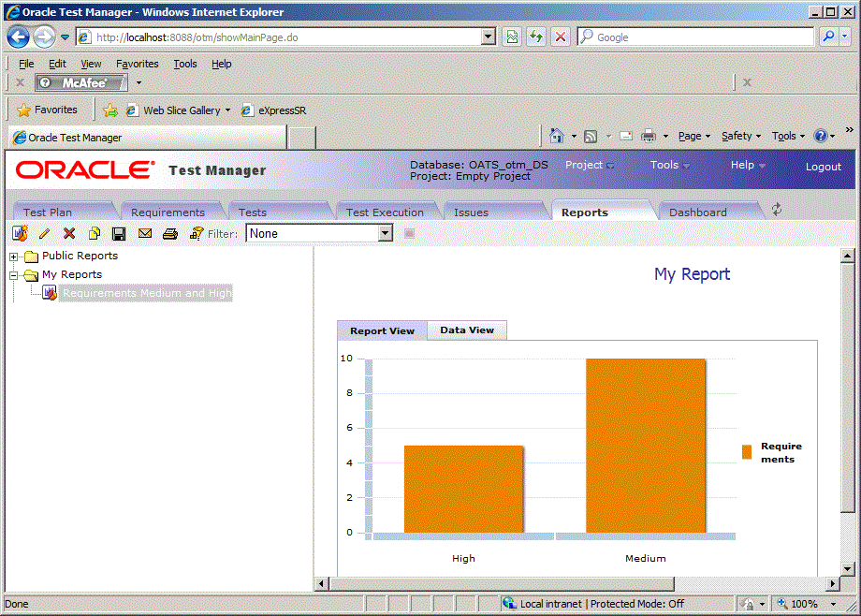Open the Safety dropdown in command bar
Image resolution: width=861 pixels, height=616 pixels.
click(741, 136)
